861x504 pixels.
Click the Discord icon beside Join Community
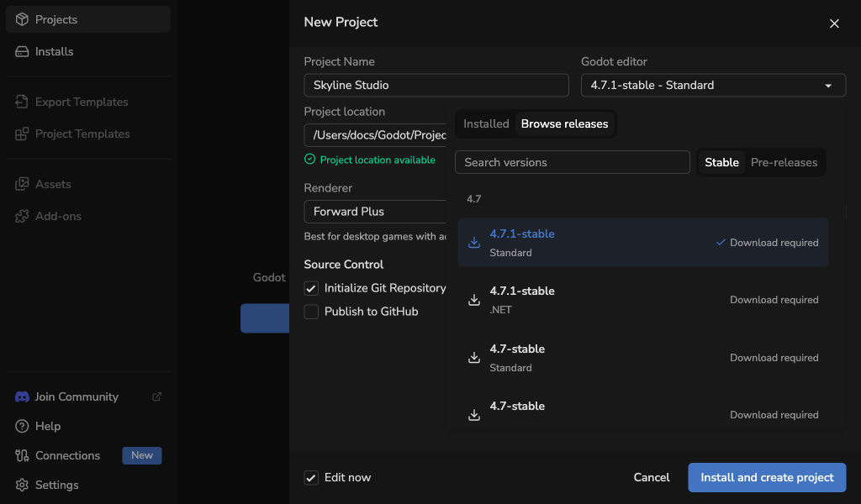22,396
